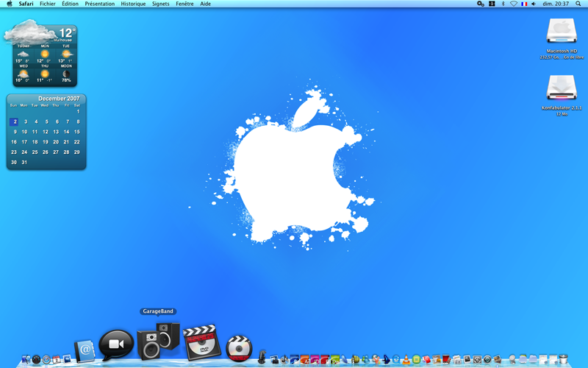Open Address Book in the dock
588x368 pixels.
[x=85, y=351]
